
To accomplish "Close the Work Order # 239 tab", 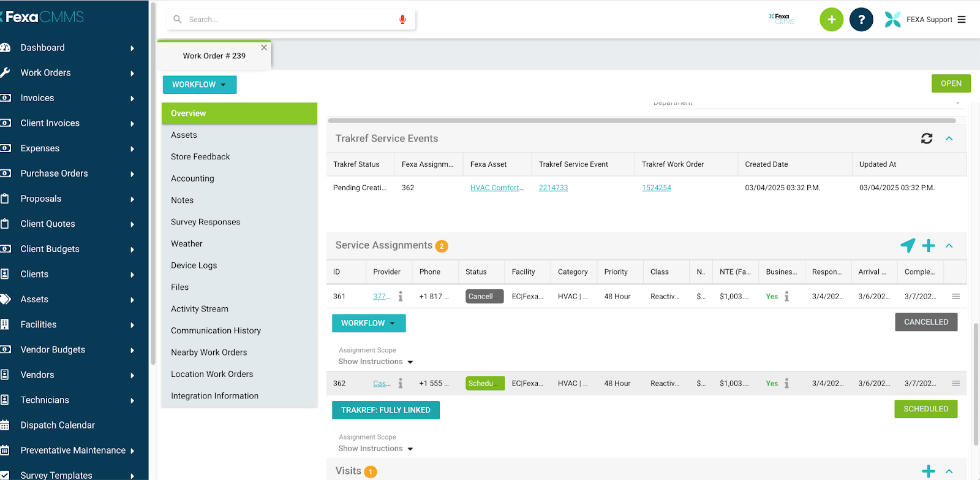I will coord(264,47).
